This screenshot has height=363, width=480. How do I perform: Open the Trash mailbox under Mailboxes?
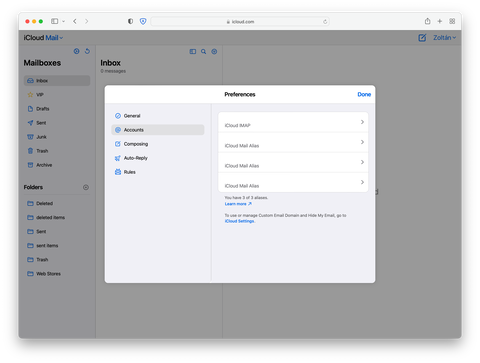pyautogui.click(x=57, y=151)
